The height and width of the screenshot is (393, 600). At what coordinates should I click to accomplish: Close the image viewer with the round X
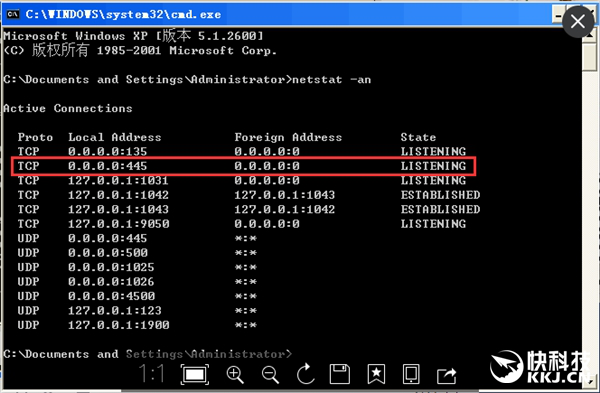[578, 22]
